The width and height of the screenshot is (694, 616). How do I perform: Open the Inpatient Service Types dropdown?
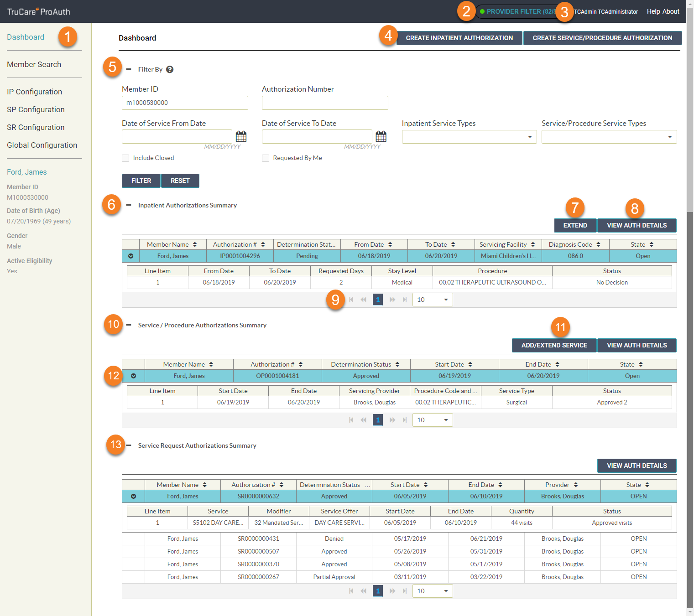coord(469,137)
